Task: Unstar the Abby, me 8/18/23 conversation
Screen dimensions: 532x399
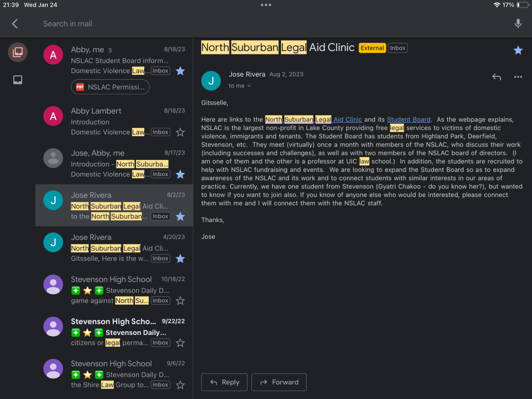Action: tap(180, 71)
